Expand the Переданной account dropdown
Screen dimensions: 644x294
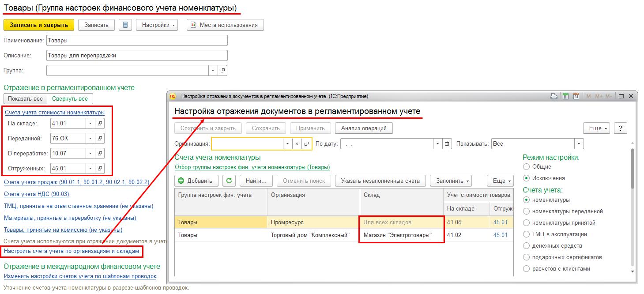(x=90, y=139)
